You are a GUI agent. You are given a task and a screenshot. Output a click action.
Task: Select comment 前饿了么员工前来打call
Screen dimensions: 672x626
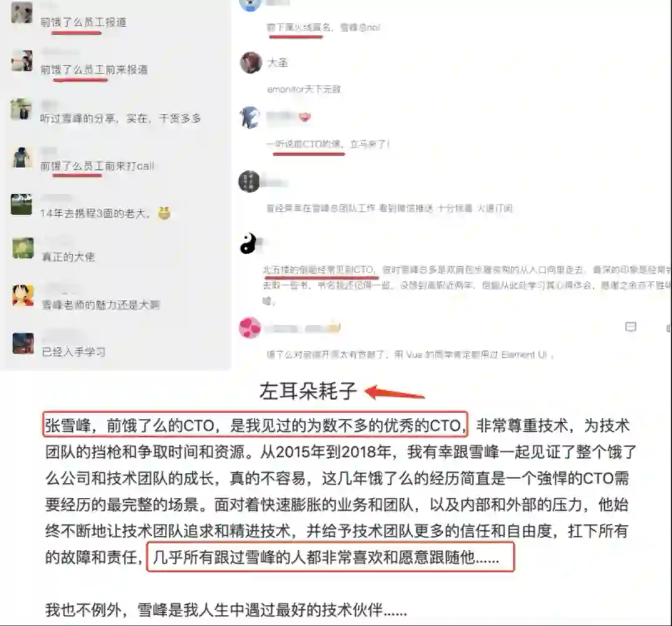click(x=97, y=166)
